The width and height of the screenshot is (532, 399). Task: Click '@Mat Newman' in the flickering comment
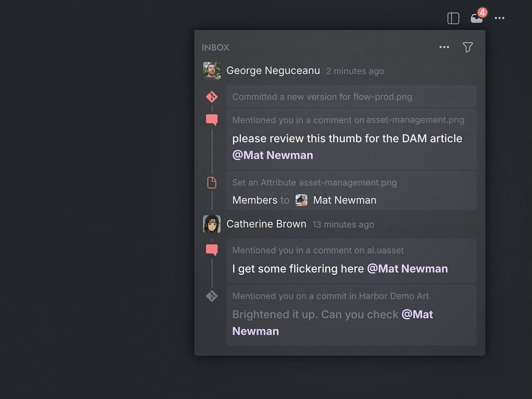click(x=407, y=269)
